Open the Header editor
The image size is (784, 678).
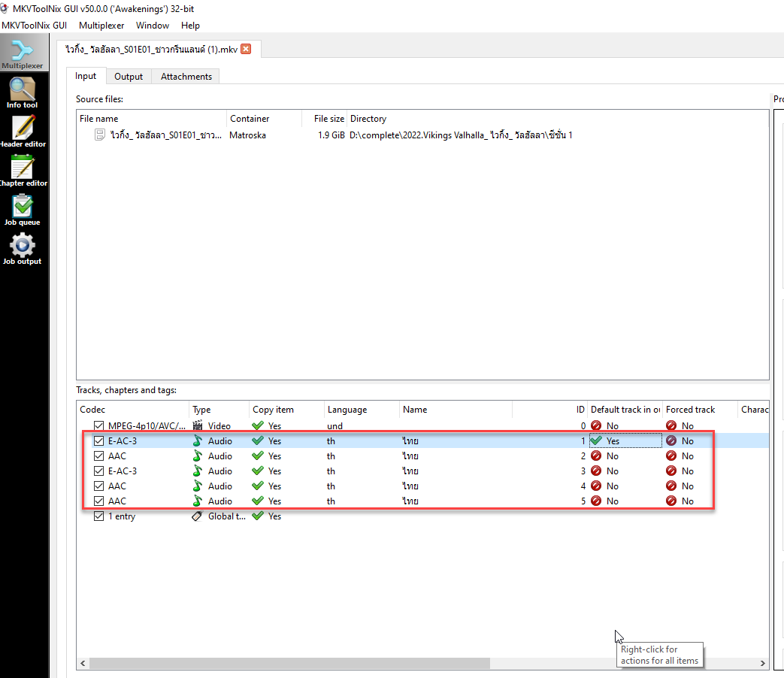point(23,132)
